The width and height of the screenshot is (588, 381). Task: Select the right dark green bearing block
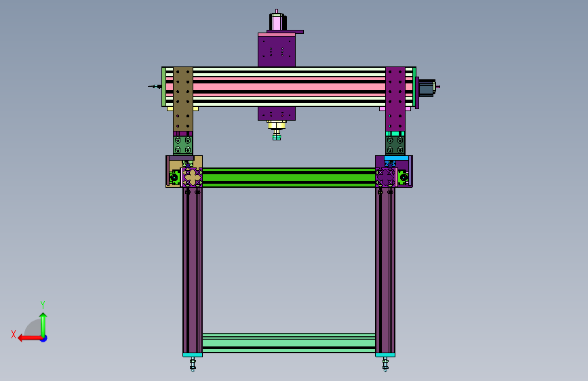[395, 145]
